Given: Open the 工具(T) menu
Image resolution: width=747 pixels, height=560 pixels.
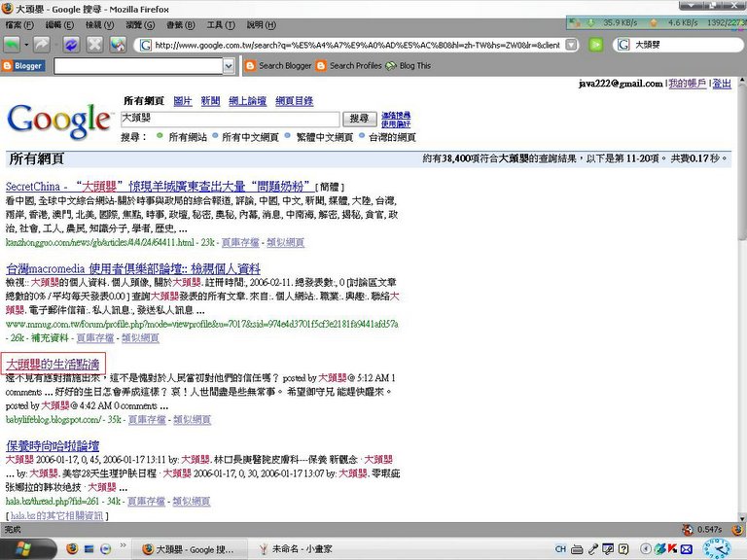Looking at the screenshot, I should click(x=221, y=24).
